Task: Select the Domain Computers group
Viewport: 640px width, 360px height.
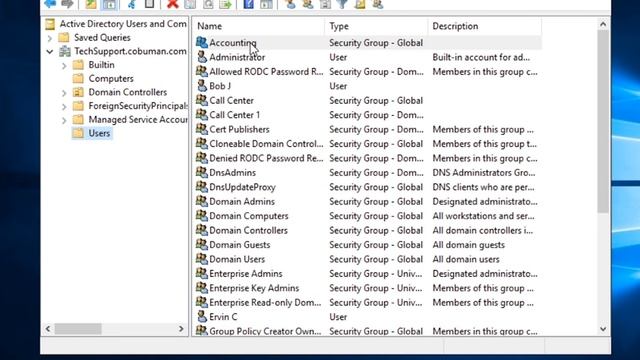Action: pos(249,216)
